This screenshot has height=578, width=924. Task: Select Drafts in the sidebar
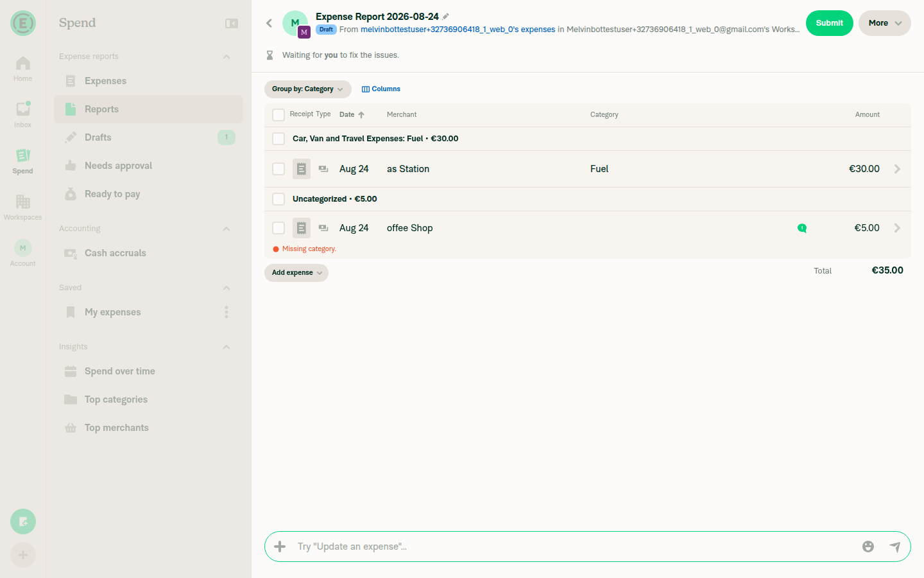148,137
